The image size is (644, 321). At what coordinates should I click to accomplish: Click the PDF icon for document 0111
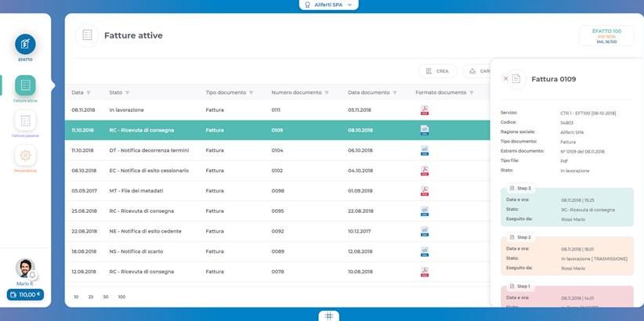(424, 110)
